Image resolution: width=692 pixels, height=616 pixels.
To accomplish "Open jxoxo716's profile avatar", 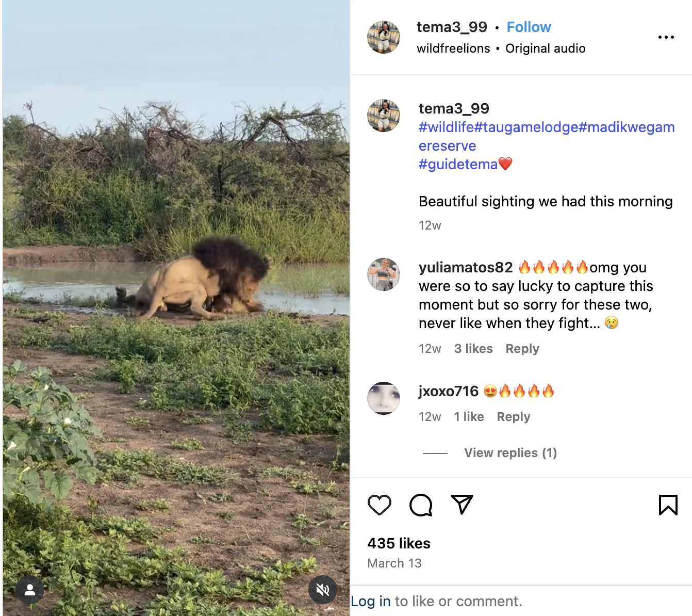I will pos(384,398).
